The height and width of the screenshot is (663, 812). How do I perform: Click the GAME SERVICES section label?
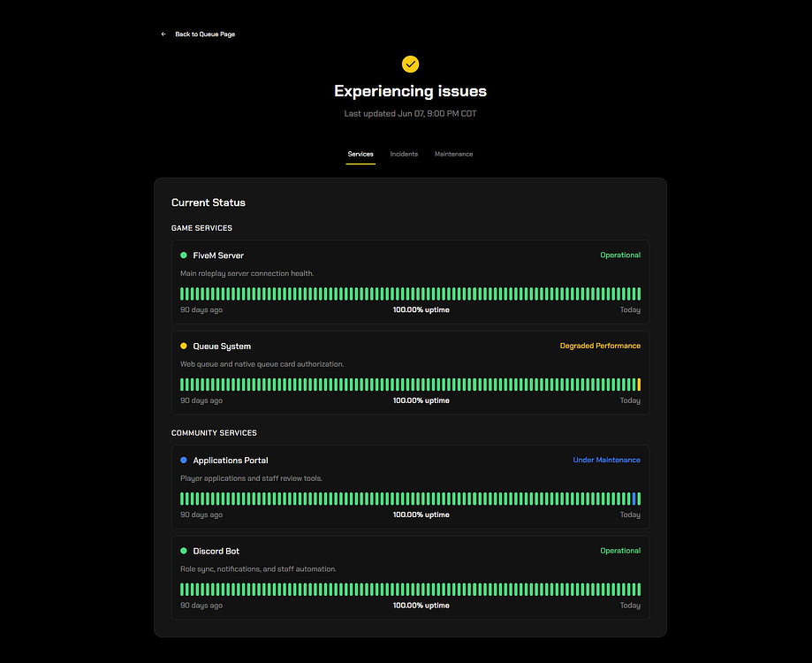pyautogui.click(x=201, y=228)
